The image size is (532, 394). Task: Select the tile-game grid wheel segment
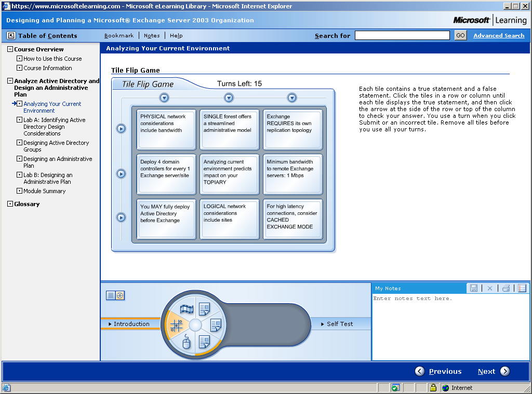177,325
